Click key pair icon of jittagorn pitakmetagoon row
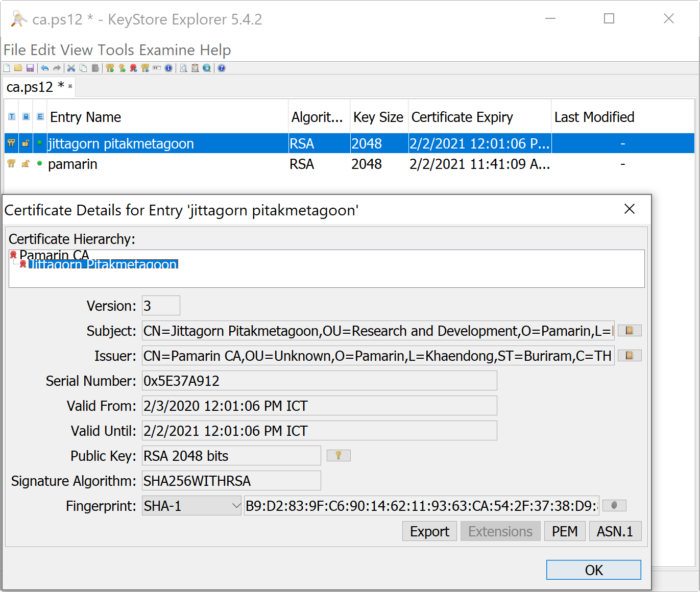Image resolution: width=700 pixels, height=592 pixels. point(11,143)
